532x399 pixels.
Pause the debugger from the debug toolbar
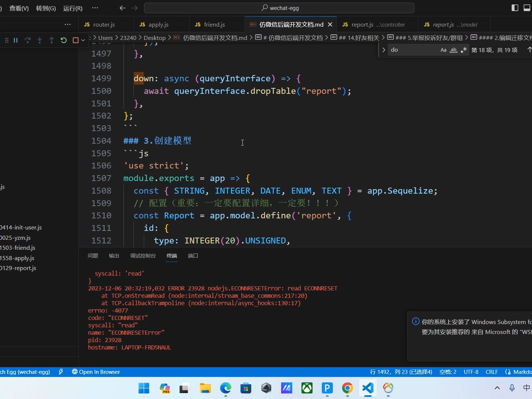pos(16,40)
